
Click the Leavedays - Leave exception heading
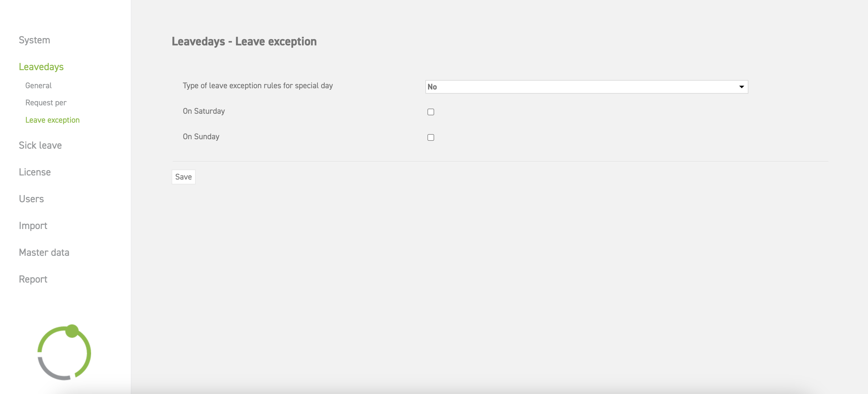tap(244, 41)
